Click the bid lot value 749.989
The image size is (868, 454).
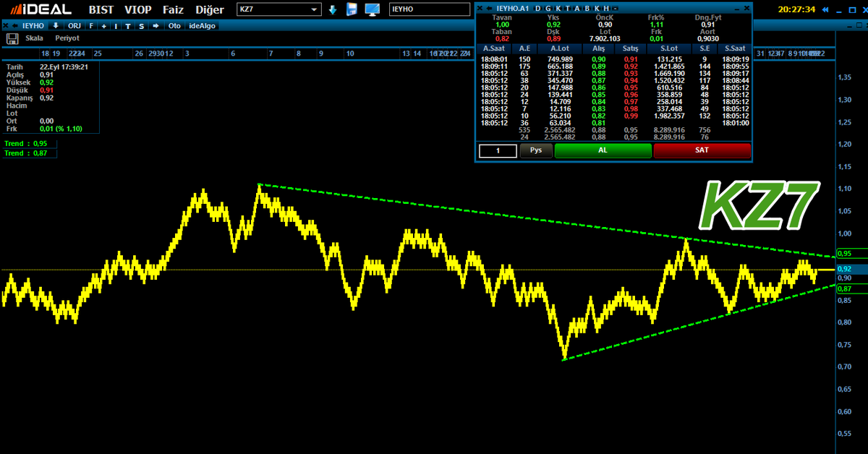click(561, 59)
